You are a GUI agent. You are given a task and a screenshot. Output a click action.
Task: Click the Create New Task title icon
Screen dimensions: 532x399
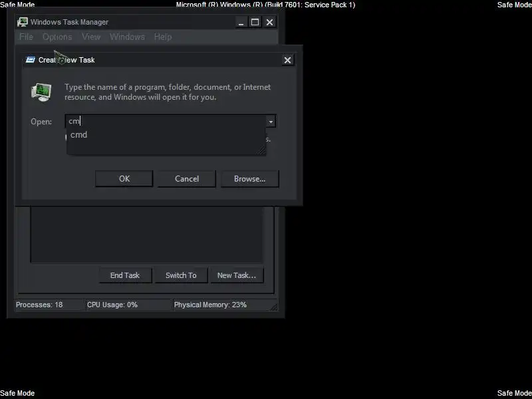(x=31, y=60)
